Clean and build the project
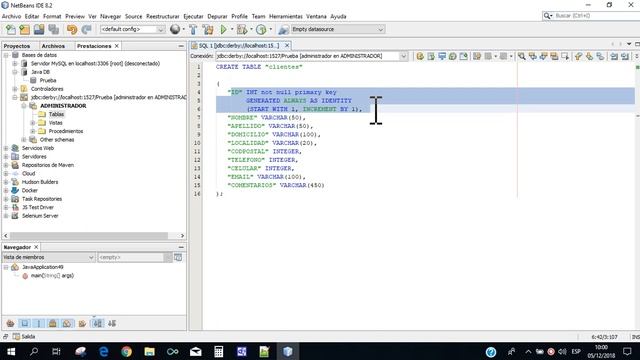The height and width of the screenshot is (360, 640). [208, 29]
